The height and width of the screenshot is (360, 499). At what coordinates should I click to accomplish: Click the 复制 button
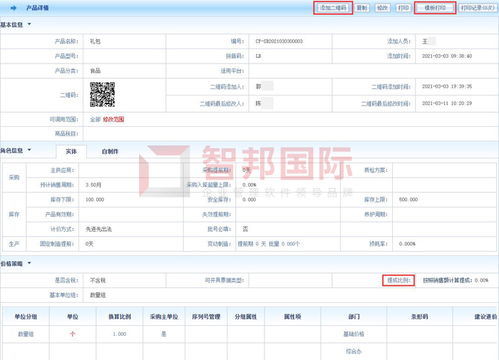[x=362, y=8]
